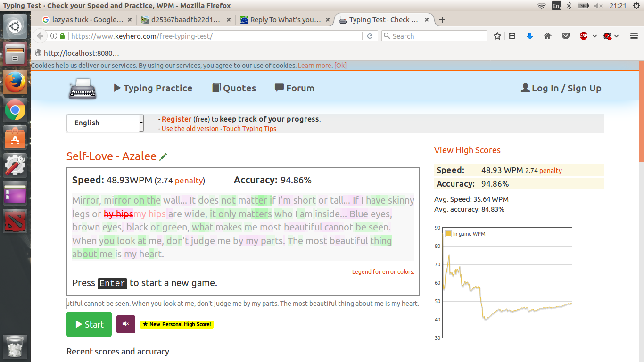Screen dimensions: 644x362
Task: Open the View High Scores link
Action: pos(467,150)
